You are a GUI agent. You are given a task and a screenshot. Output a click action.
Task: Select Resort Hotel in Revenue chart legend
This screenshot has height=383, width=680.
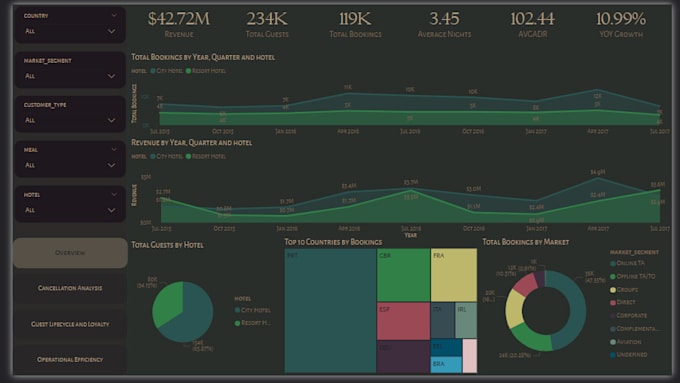pos(206,156)
